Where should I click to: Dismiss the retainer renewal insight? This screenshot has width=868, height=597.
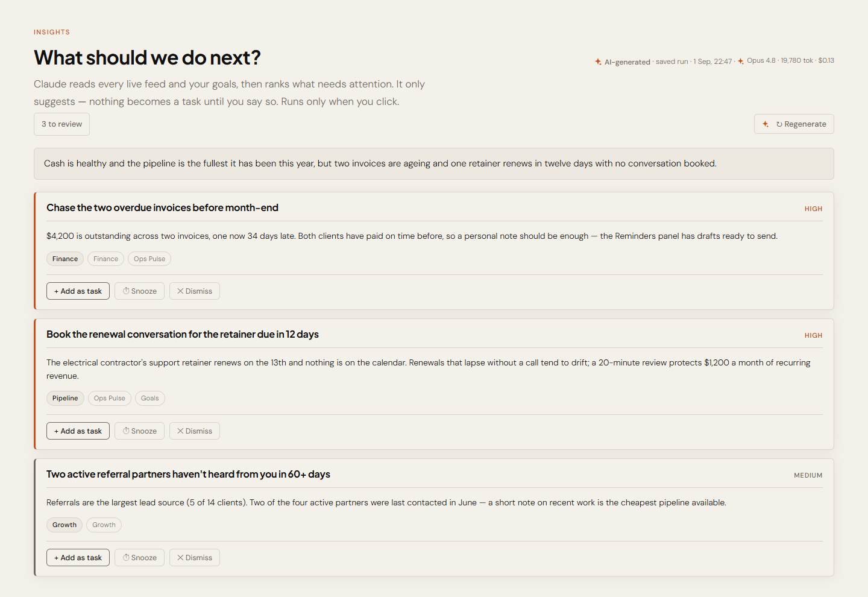click(194, 431)
